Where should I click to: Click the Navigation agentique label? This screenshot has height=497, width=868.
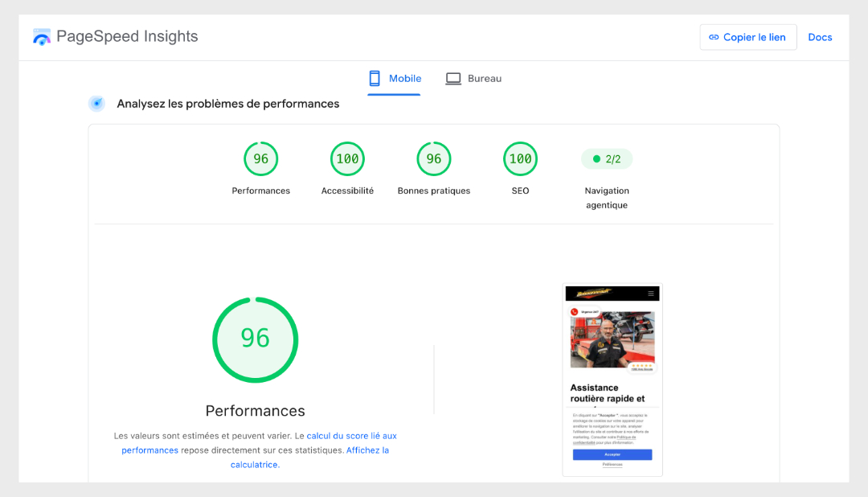click(x=607, y=198)
